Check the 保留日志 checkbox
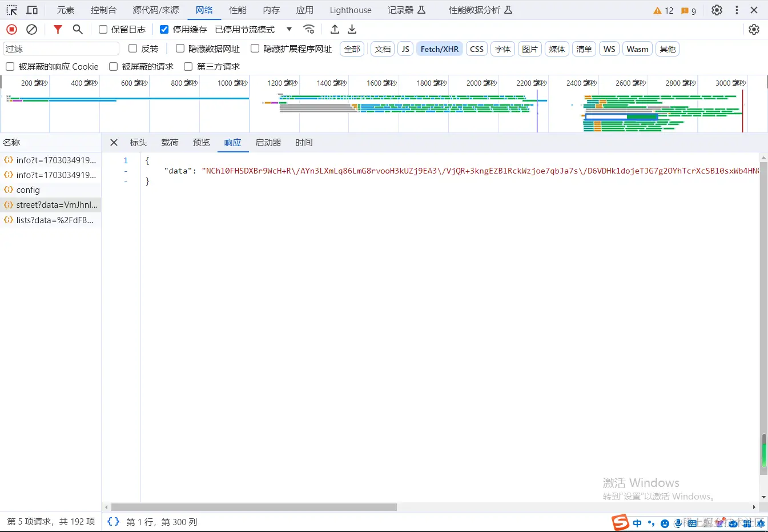Viewport: 768px width, 532px height. pyautogui.click(x=103, y=29)
